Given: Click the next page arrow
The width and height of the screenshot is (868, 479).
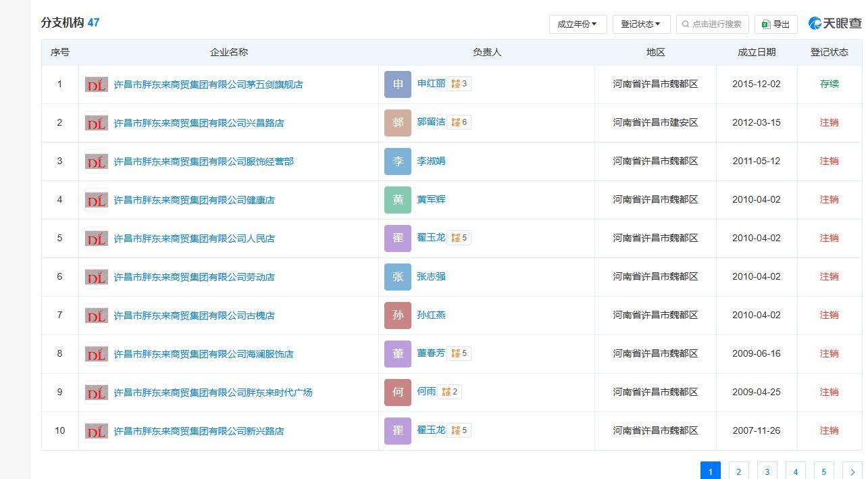Looking at the screenshot, I should pyautogui.click(x=852, y=471).
